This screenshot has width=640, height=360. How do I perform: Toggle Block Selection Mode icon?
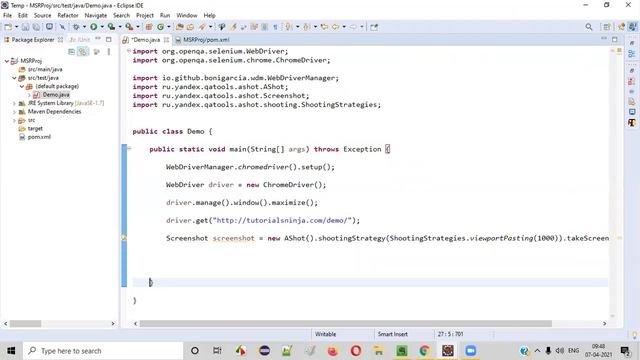[264, 27]
